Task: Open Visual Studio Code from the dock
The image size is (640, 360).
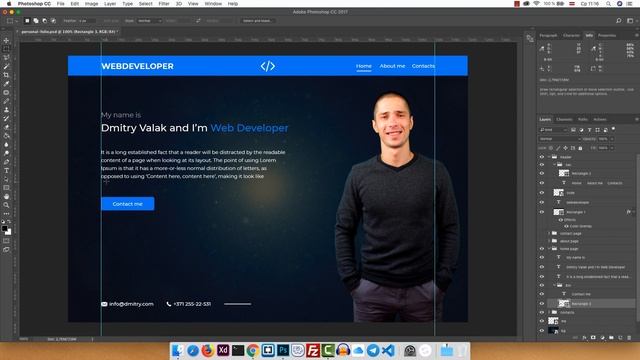Action: (x=388, y=350)
